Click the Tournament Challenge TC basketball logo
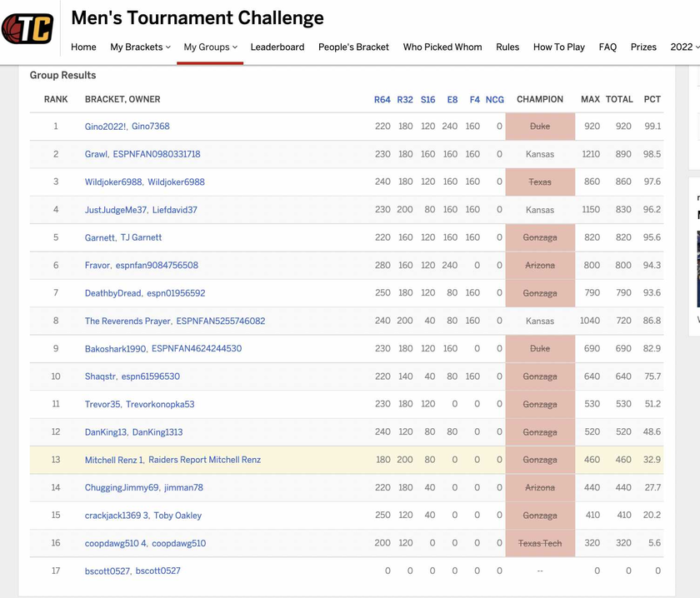This screenshot has width=700, height=598. tap(27, 28)
